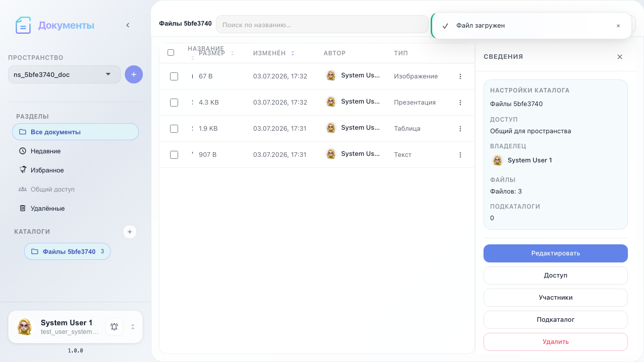This screenshot has height=362, width=644.
Task: Add a new space with plus button
Action: click(x=134, y=74)
